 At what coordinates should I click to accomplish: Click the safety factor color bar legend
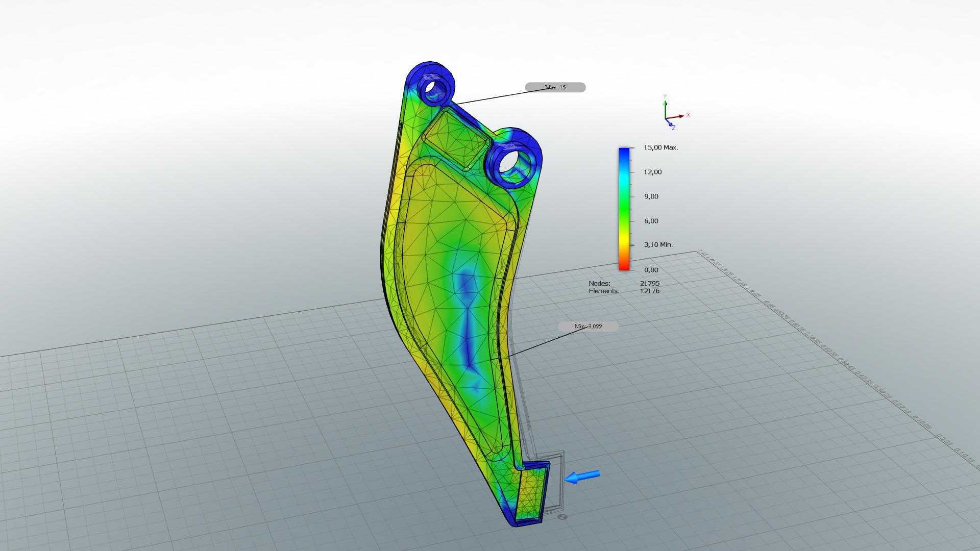click(624, 209)
